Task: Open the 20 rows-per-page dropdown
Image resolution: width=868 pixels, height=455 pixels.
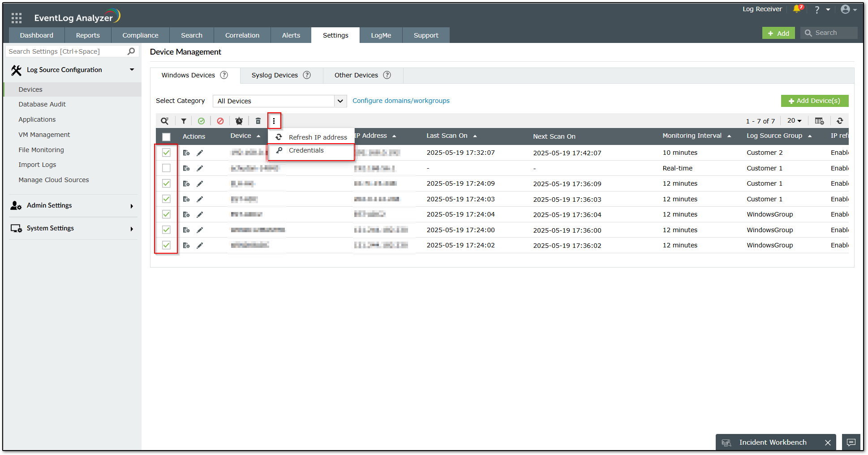Action: [x=794, y=121]
